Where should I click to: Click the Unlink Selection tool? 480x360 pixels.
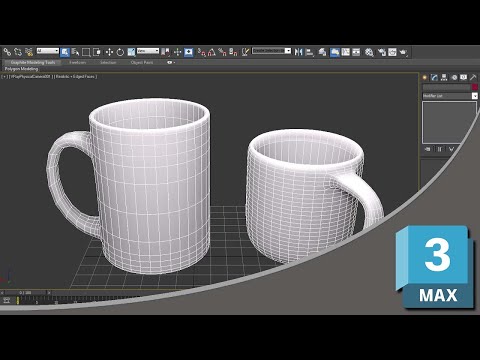pyautogui.click(x=18, y=52)
